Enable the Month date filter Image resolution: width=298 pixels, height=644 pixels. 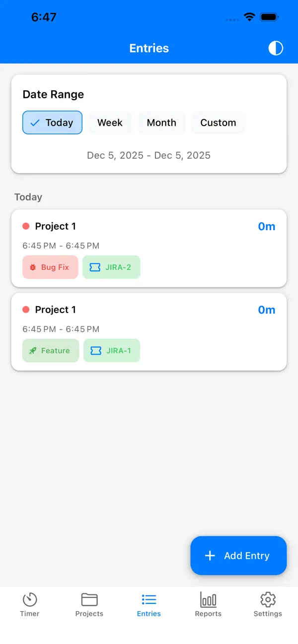[161, 123]
